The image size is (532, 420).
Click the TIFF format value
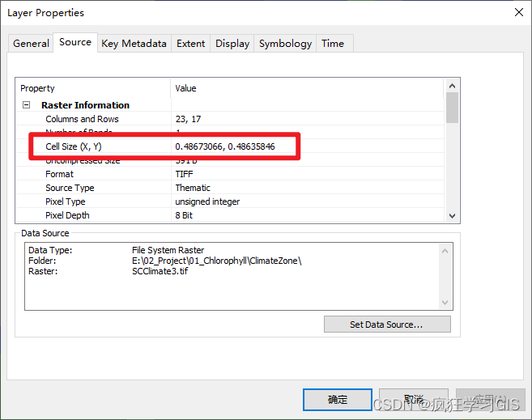[185, 174]
